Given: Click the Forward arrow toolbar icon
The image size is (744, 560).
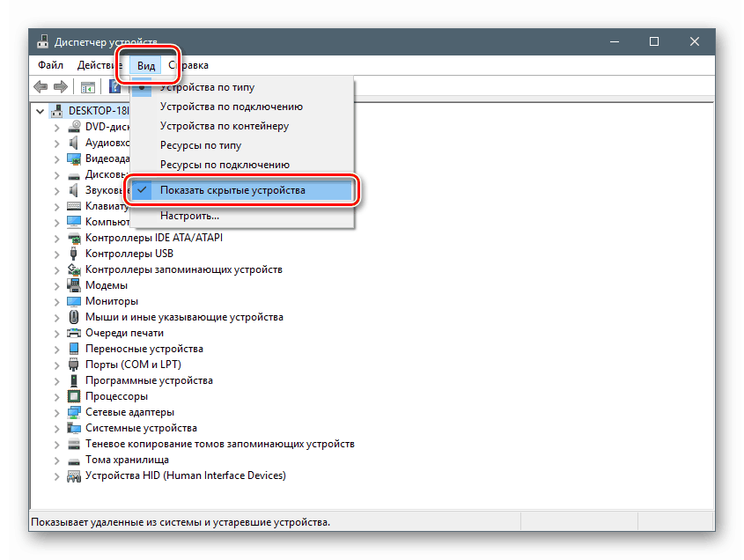Looking at the screenshot, I should click(60, 86).
